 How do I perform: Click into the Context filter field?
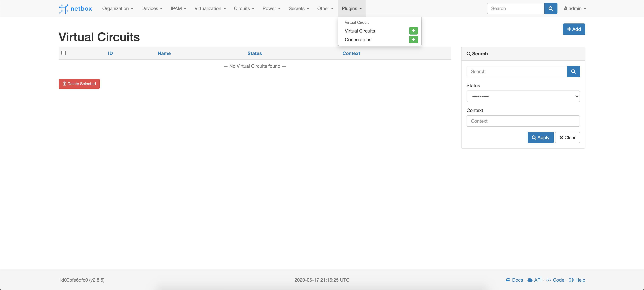(523, 121)
